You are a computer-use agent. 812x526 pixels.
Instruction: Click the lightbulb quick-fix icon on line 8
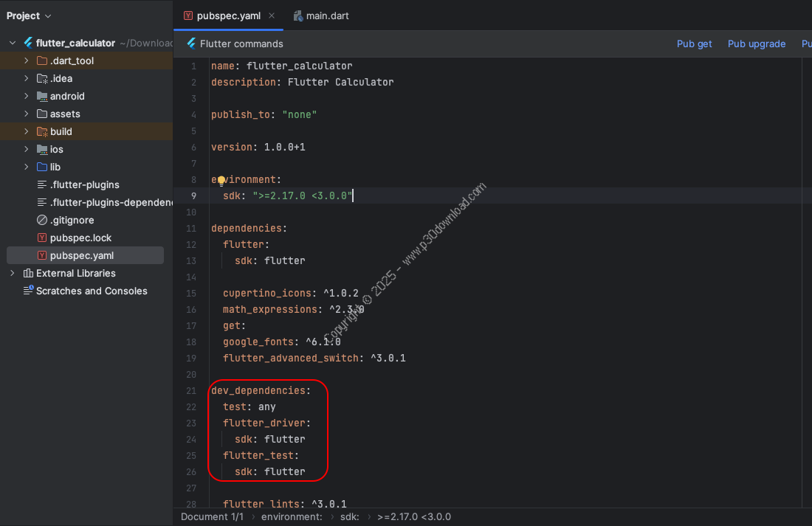pos(220,180)
